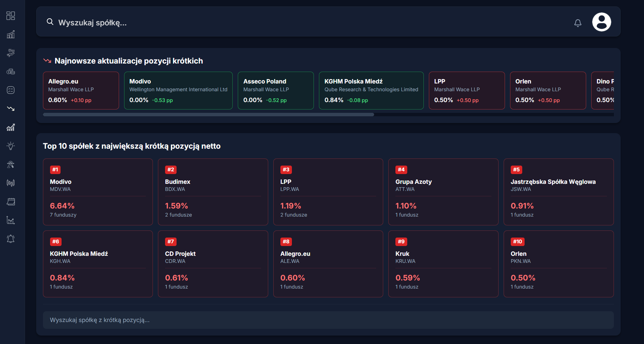Viewport: 644px width, 344px height.
Task: Open the dashboard grid icon in sidebar
Action: click(x=11, y=16)
